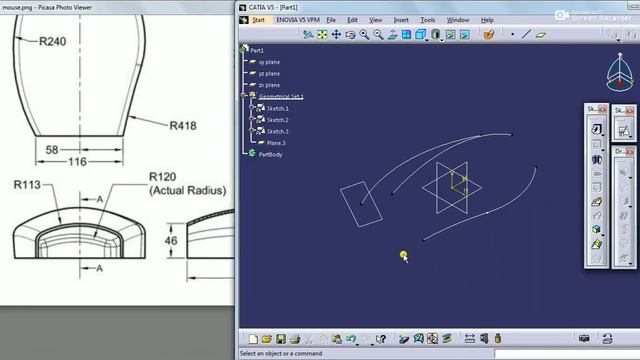
Task: Activate the Pan view tool
Action: point(336,35)
